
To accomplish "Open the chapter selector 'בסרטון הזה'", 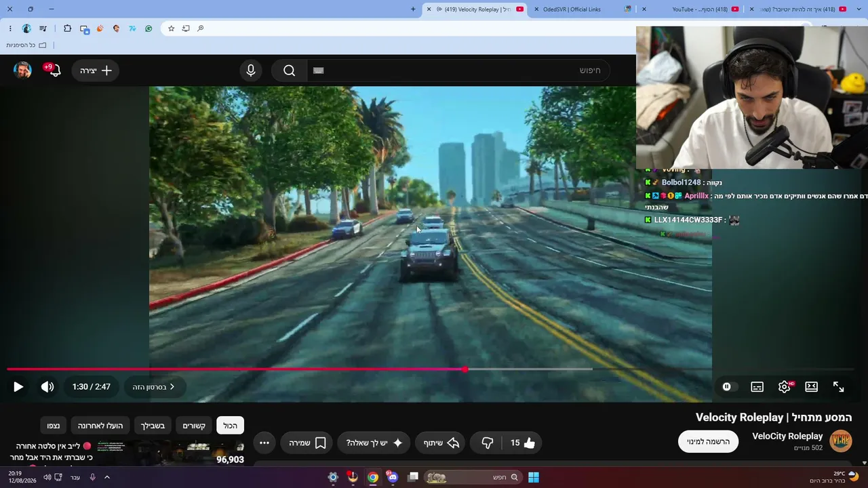I will coord(154,387).
